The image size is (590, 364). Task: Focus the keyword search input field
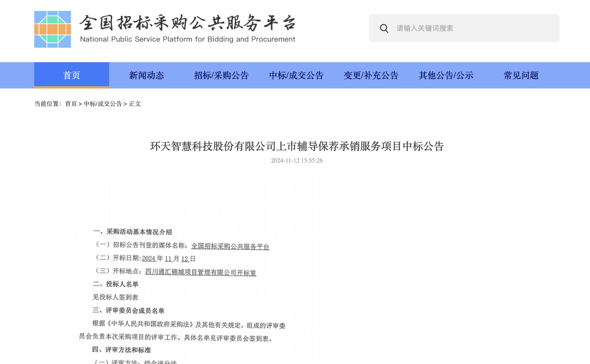tap(464, 28)
